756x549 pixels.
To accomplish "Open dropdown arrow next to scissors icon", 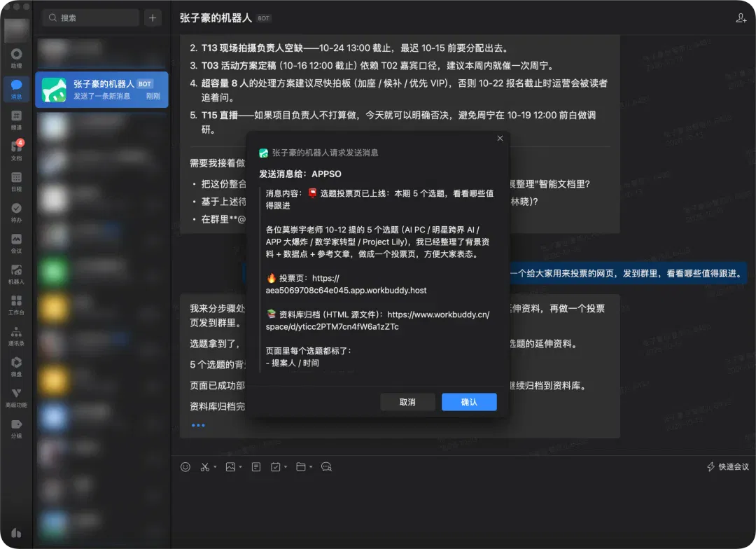I will tap(215, 467).
